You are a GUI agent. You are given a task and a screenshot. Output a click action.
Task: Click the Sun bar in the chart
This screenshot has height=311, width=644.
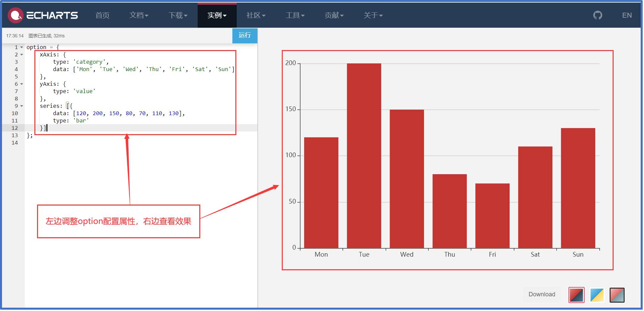[578, 188]
